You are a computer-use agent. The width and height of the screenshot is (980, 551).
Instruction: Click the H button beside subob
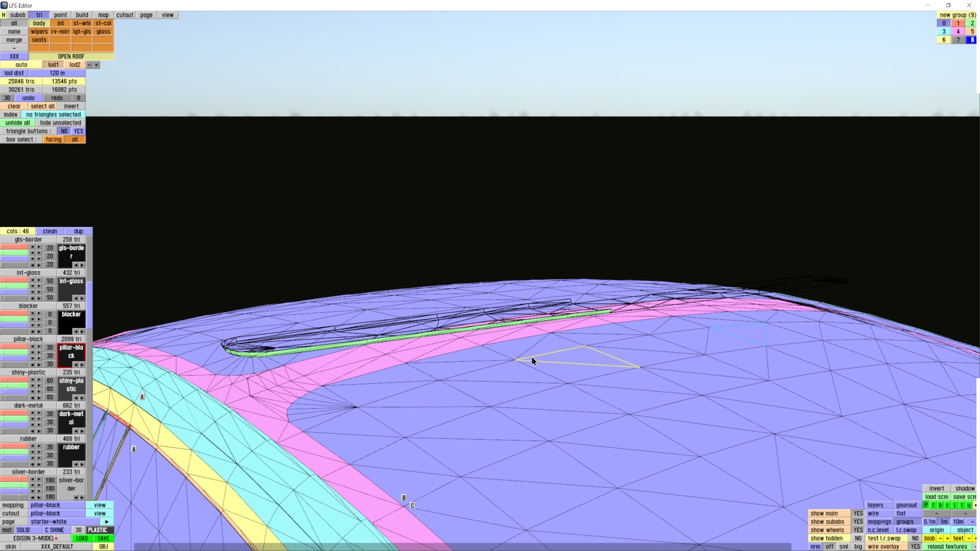pyautogui.click(x=4, y=15)
